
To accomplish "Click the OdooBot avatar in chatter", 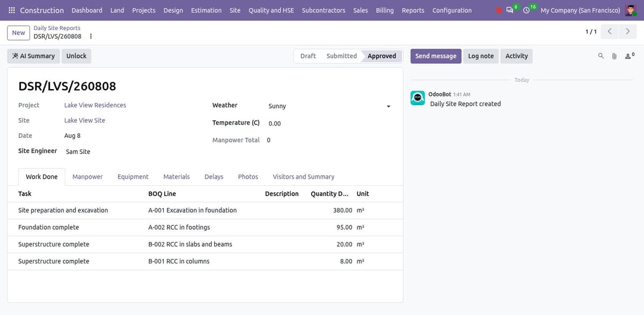I will [418, 98].
